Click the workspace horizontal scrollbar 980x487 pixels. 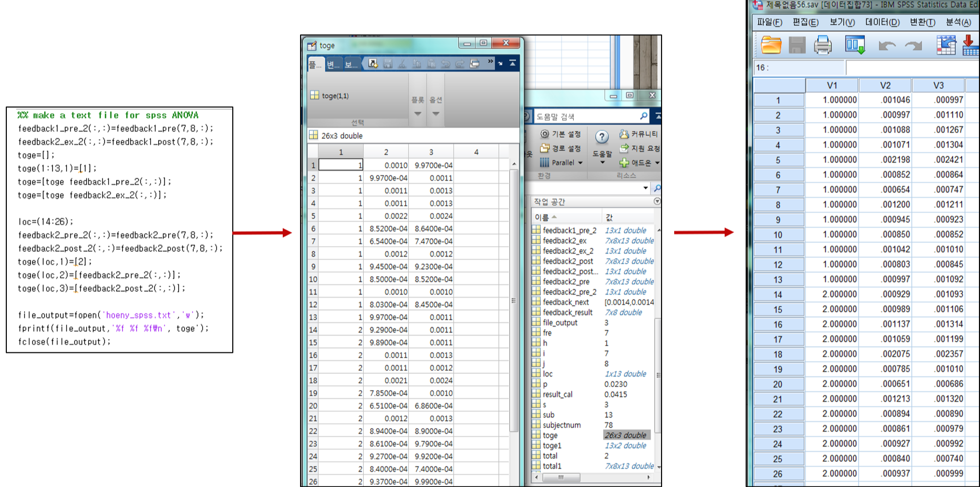tap(561, 478)
